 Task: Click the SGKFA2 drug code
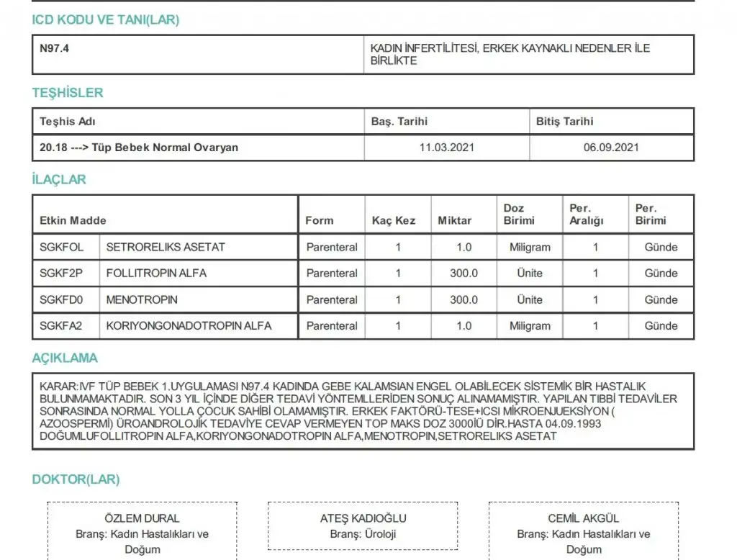(61, 326)
